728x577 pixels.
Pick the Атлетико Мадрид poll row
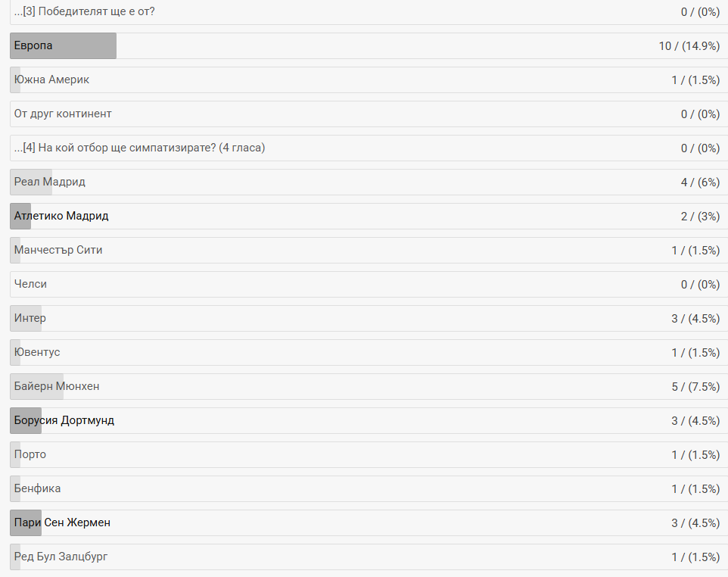369,216
